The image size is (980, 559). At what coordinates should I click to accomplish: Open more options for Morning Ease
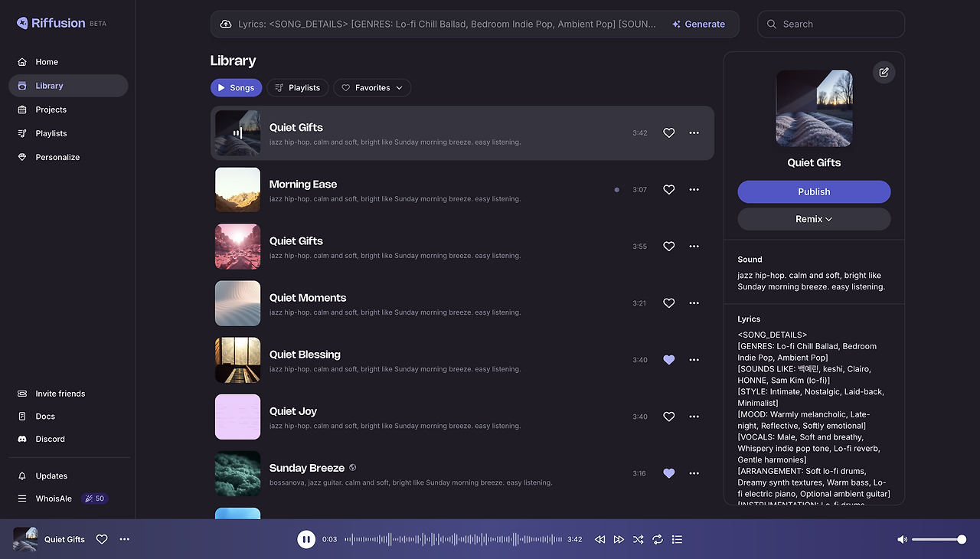(x=694, y=190)
